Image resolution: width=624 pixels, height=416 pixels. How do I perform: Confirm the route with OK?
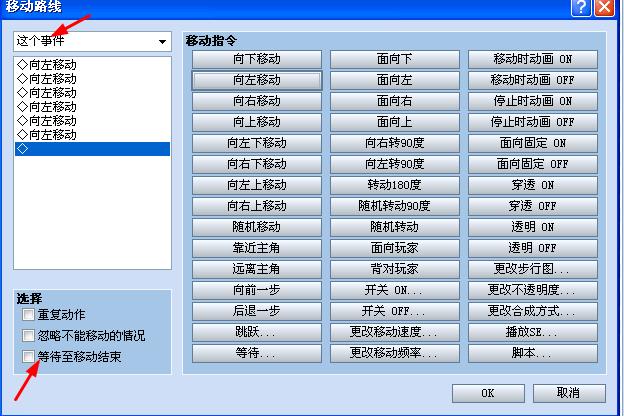(x=488, y=393)
